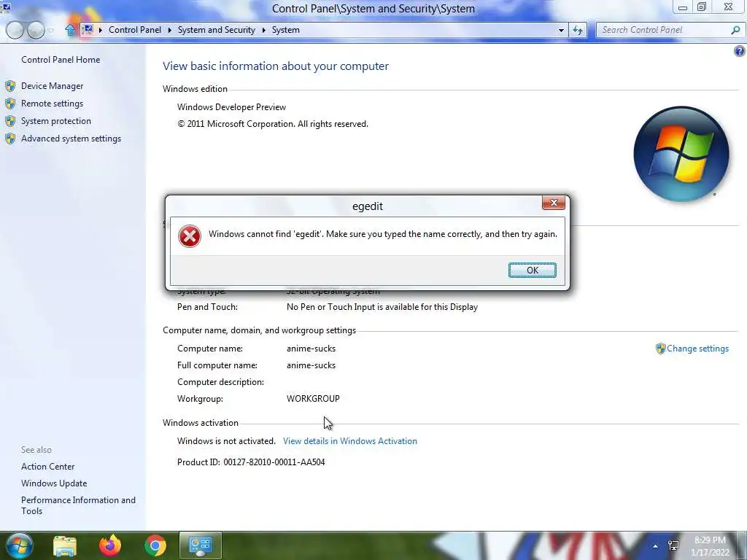Image resolution: width=747 pixels, height=560 pixels.
Task: Click the Control Panel taskbar button
Action: pyautogui.click(x=200, y=545)
